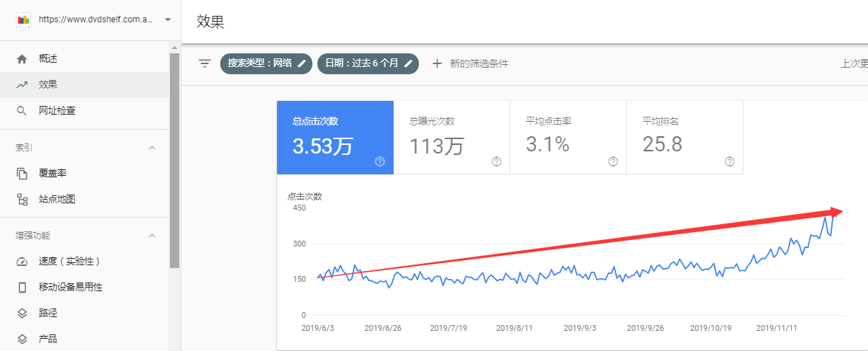
Task: Click the 效果 page title
Action: tap(210, 22)
